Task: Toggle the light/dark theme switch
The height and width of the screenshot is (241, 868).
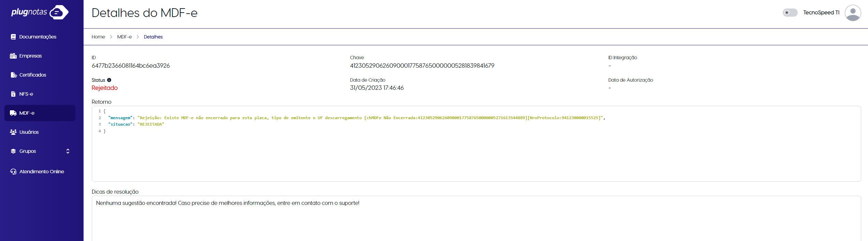Action: pyautogui.click(x=790, y=13)
